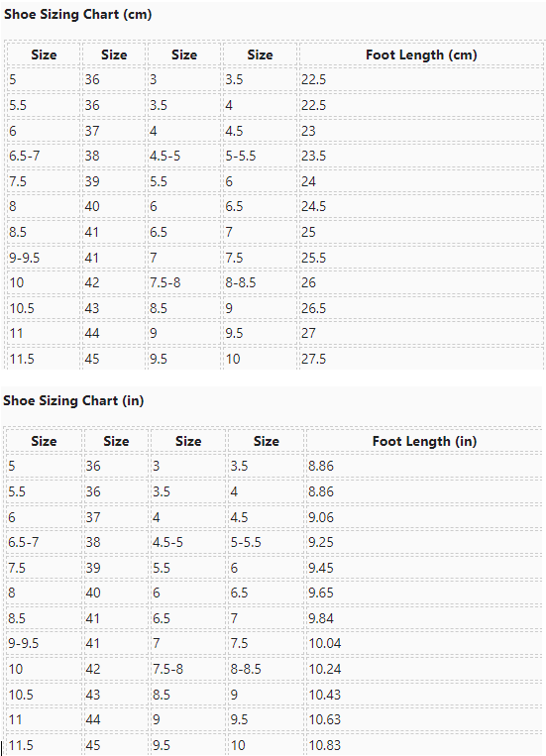
Task: Select the 24.5 foot length cell
Action: tap(421, 206)
